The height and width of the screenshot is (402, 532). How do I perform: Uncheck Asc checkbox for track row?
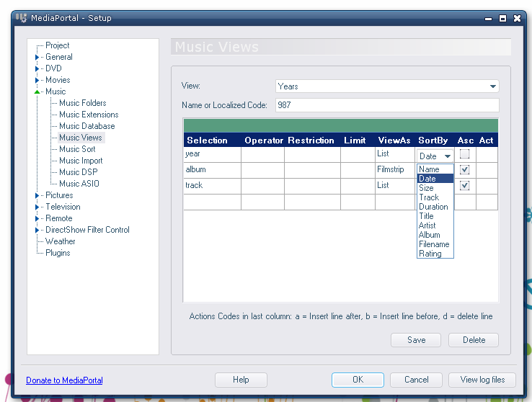[x=464, y=185]
